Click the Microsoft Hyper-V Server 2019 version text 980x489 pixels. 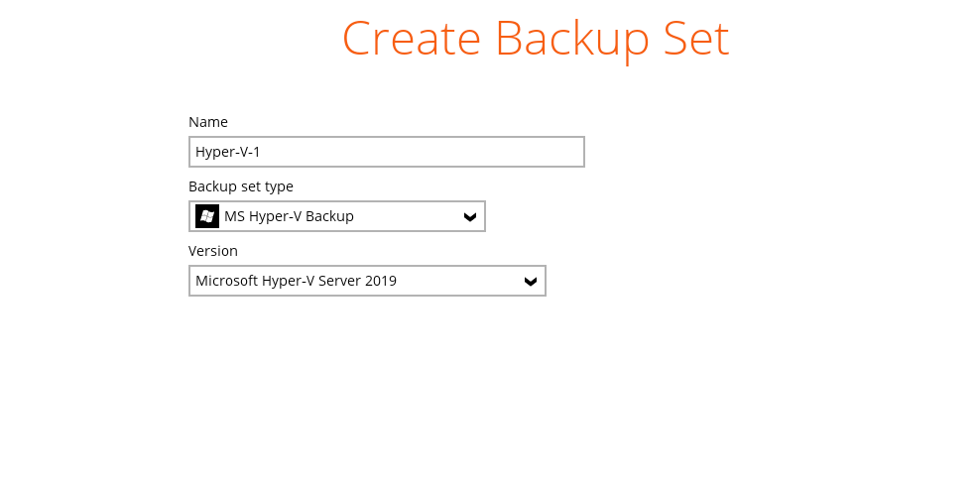pos(296,281)
